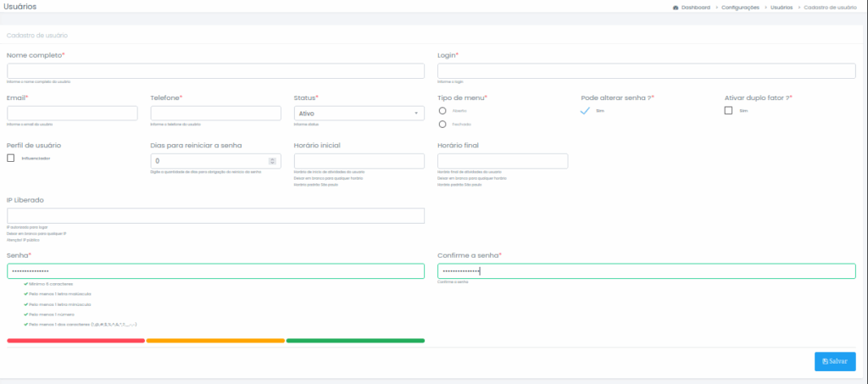Open the Status dropdown showing Ativo
This screenshot has height=384, width=868.
tap(359, 114)
